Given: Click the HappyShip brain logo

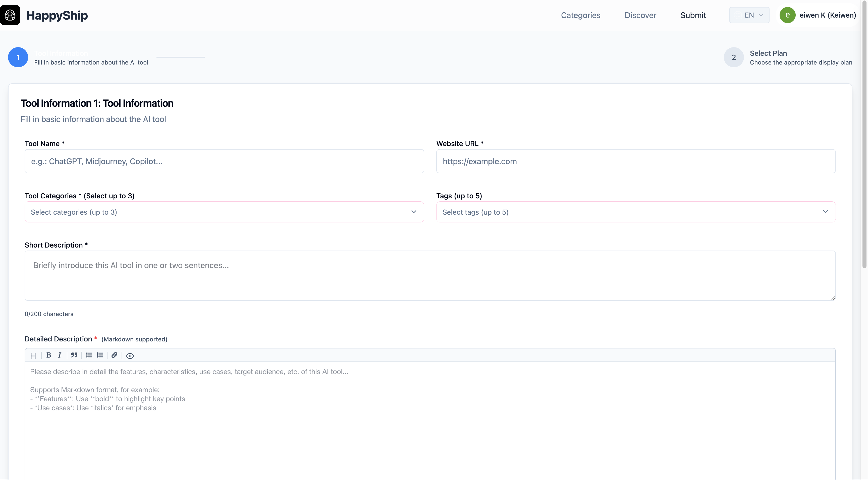Looking at the screenshot, I should [x=10, y=15].
